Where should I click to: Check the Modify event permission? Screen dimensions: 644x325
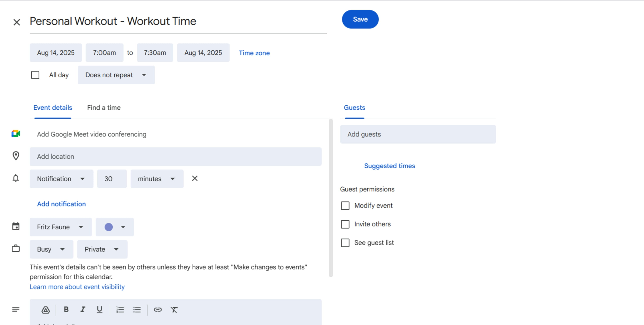[x=345, y=206]
